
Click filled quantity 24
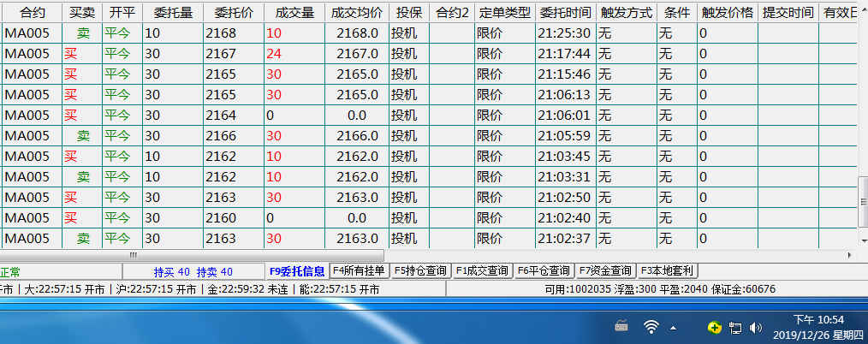pos(294,54)
